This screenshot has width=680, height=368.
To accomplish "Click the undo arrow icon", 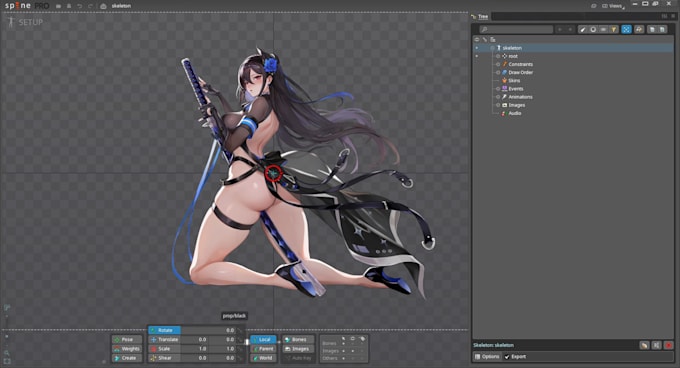I will [79, 6].
